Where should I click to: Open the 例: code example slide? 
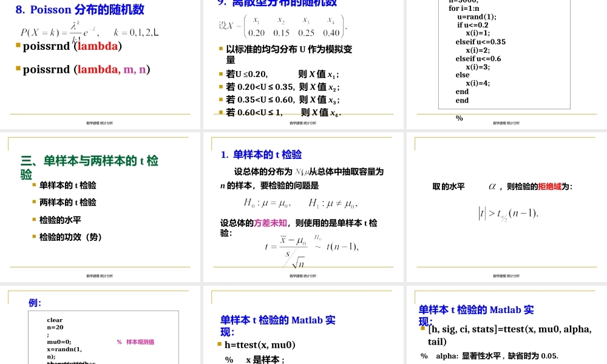[x=100, y=325]
